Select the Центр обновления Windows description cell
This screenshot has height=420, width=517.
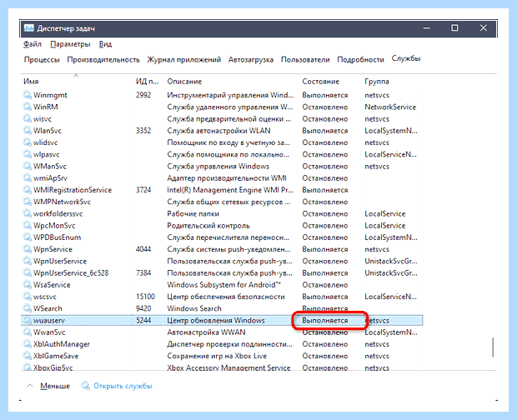pos(216,320)
